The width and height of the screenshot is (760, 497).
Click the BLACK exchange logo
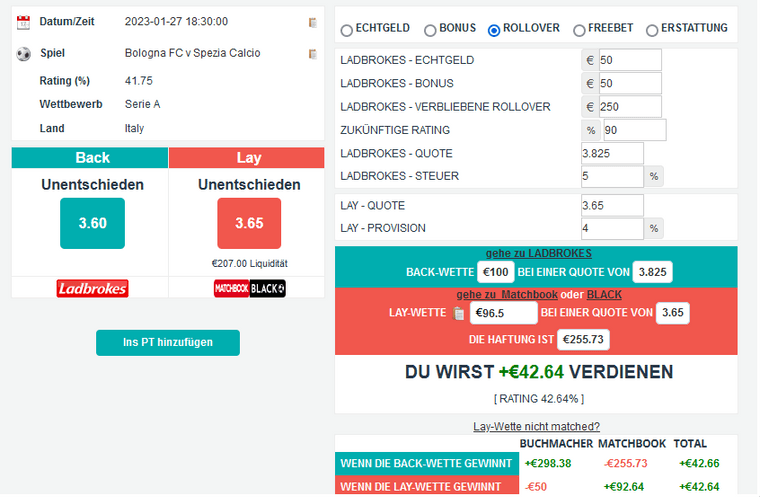click(268, 289)
